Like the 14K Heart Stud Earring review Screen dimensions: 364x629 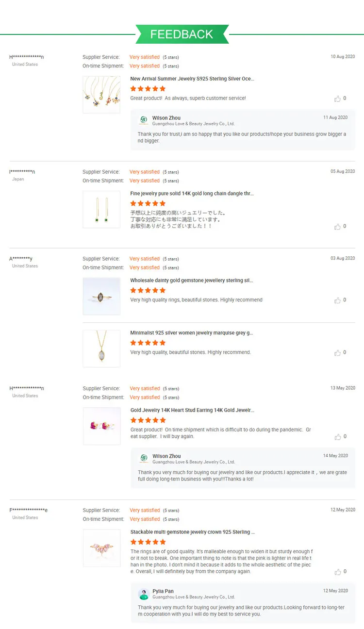point(338,437)
